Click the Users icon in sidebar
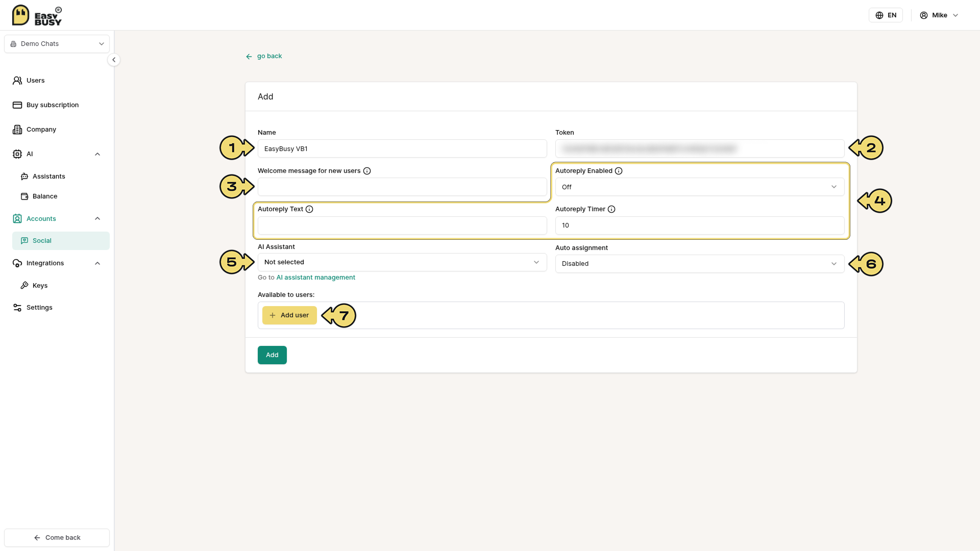 point(17,81)
